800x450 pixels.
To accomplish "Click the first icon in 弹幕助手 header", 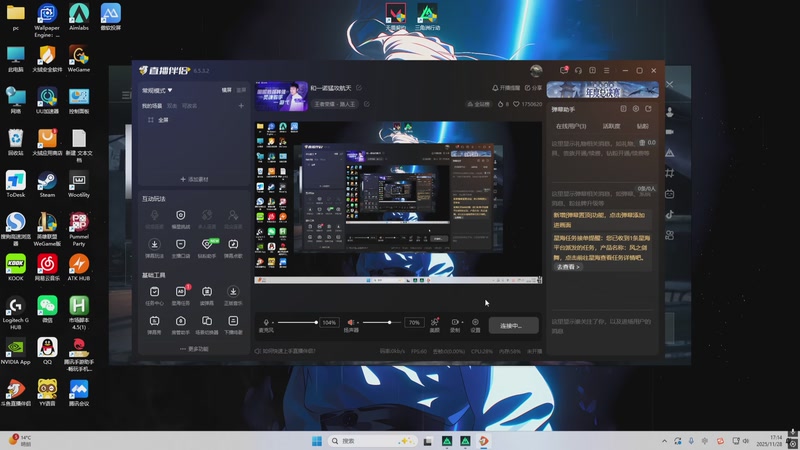I will tap(623, 109).
